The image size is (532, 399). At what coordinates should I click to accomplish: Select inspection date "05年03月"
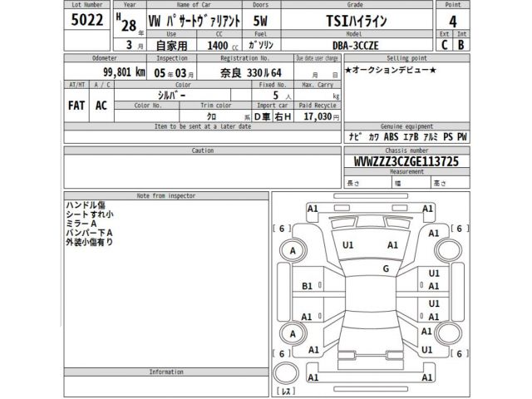click(x=174, y=72)
